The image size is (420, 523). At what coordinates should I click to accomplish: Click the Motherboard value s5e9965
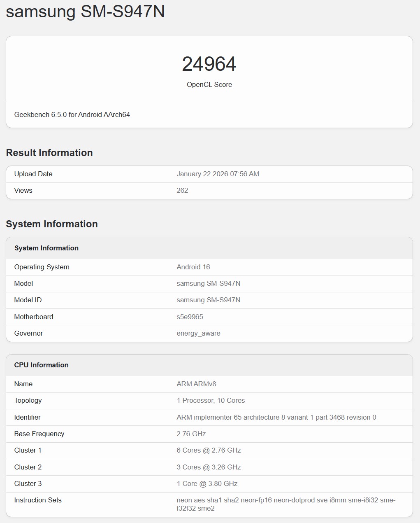190,317
